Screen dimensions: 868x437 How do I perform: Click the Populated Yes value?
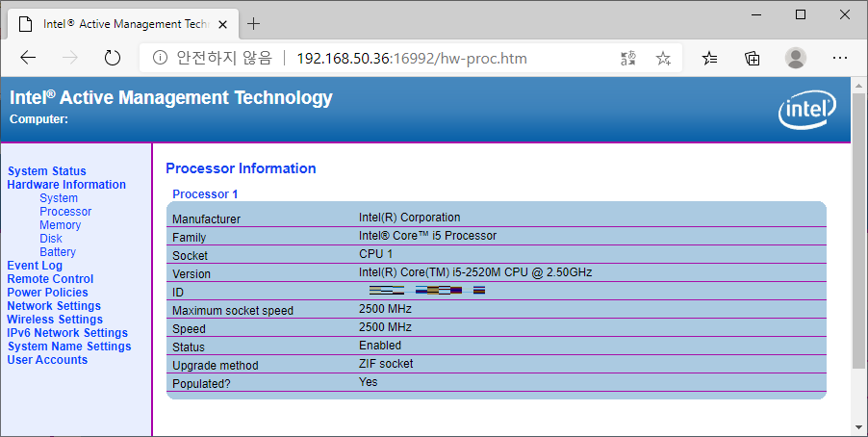(369, 381)
